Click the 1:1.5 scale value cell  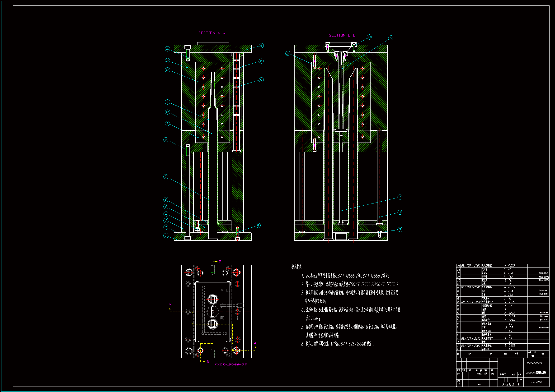[520, 380]
